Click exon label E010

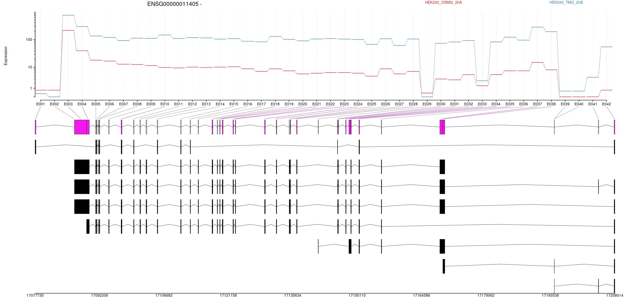pyautogui.click(x=165, y=104)
